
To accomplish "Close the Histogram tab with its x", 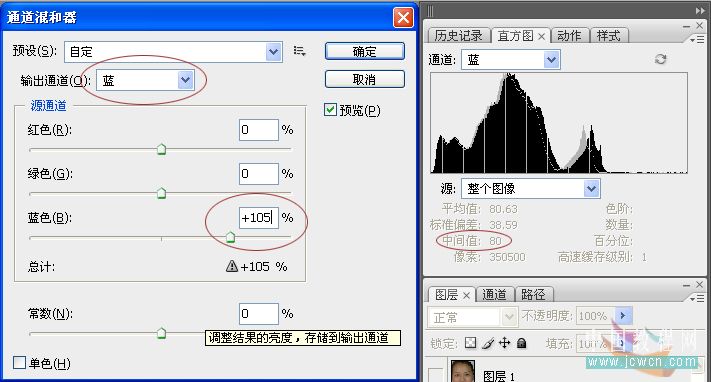I will (x=541, y=36).
